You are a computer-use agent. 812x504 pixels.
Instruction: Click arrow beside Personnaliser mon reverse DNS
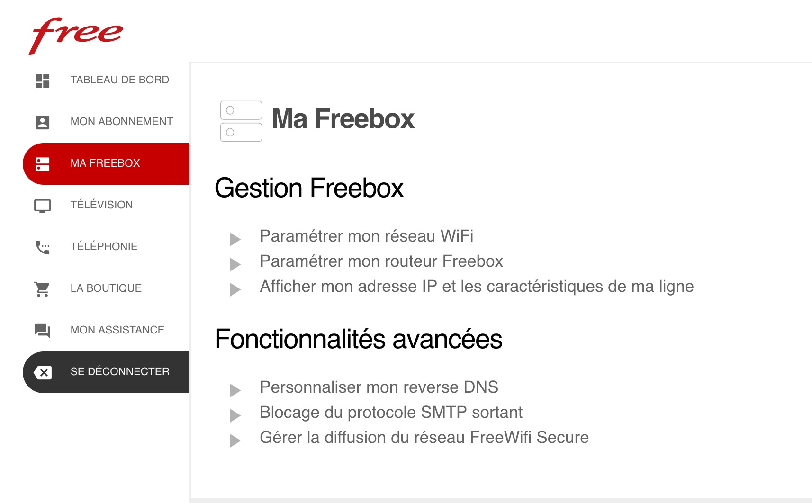point(235,390)
